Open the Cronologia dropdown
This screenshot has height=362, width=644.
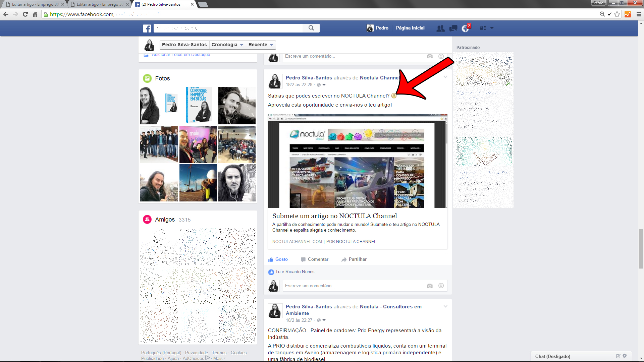click(227, 45)
